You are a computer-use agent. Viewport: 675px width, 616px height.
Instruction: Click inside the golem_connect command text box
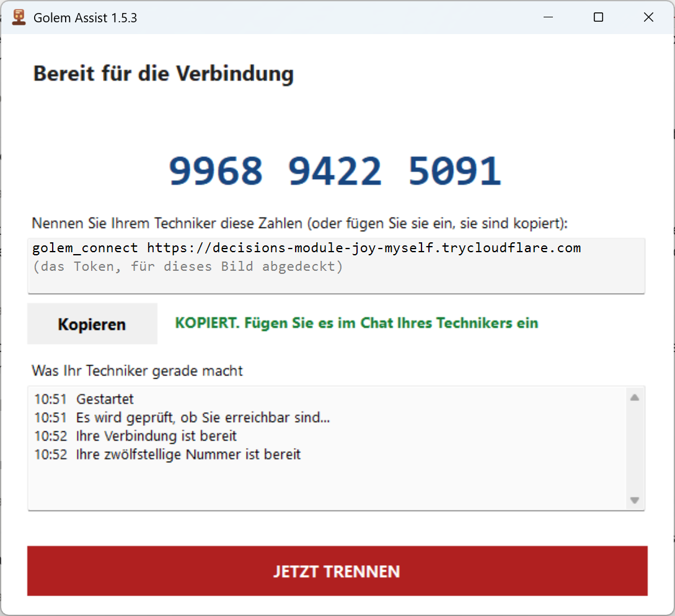click(336, 266)
